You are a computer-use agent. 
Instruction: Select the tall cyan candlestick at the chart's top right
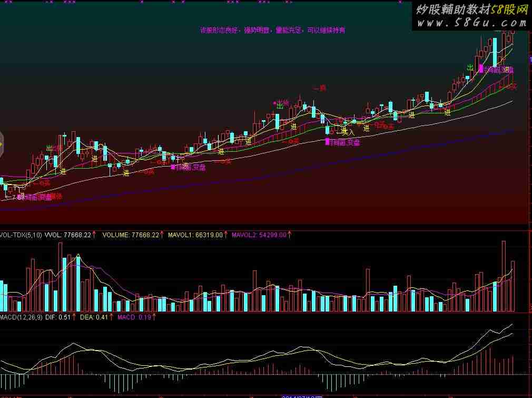click(x=495, y=52)
